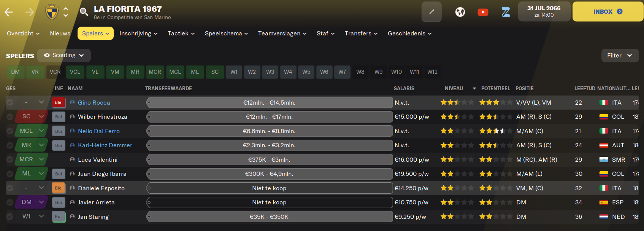Open the Overzicht menu

tap(23, 33)
